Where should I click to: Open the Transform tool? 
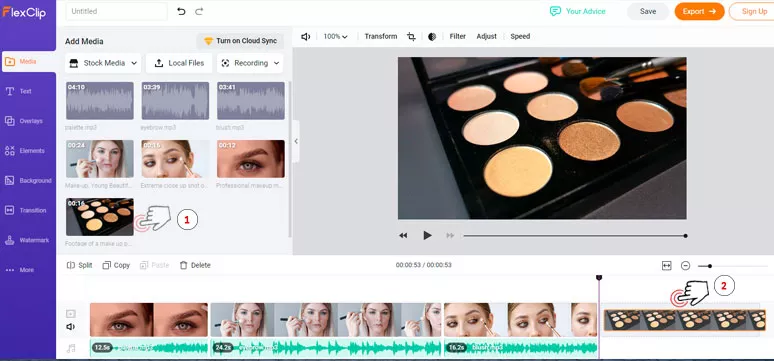click(x=381, y=37)
